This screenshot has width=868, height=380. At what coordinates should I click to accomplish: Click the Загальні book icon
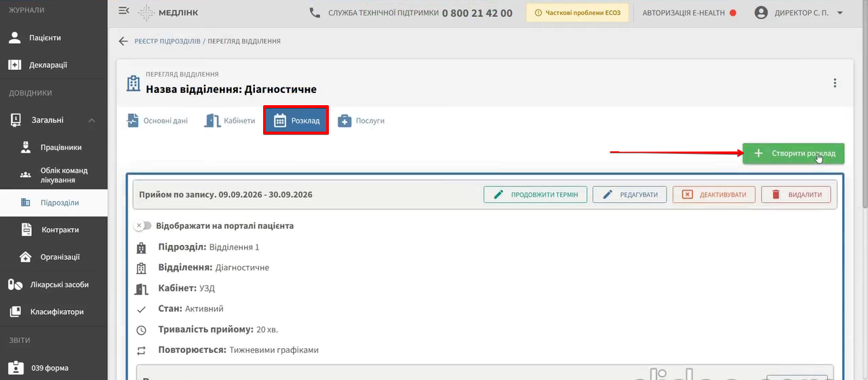pos(15,120)
